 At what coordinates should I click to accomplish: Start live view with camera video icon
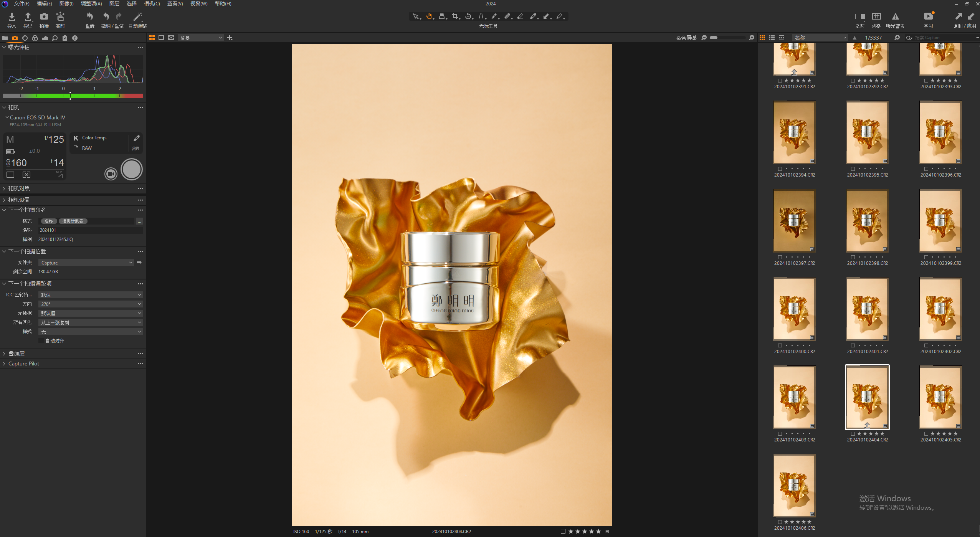[x=111, y=174]
